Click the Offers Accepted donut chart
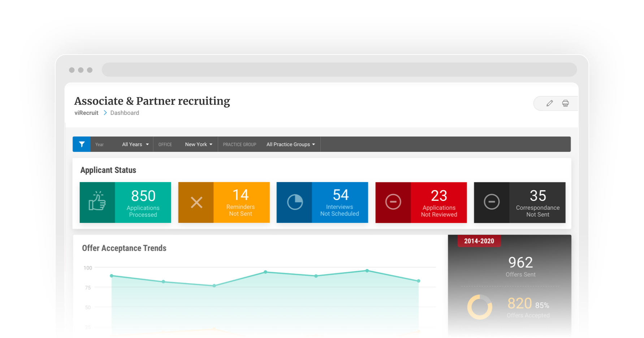The image size is (644, 338). pyautogui.click(x=480, y=307)
